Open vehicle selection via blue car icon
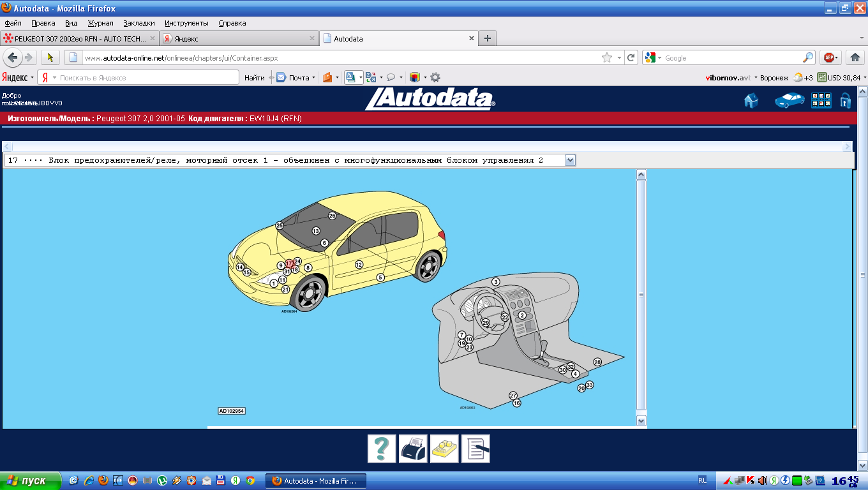The image size is (868, 490). click(x=789, y=100)
